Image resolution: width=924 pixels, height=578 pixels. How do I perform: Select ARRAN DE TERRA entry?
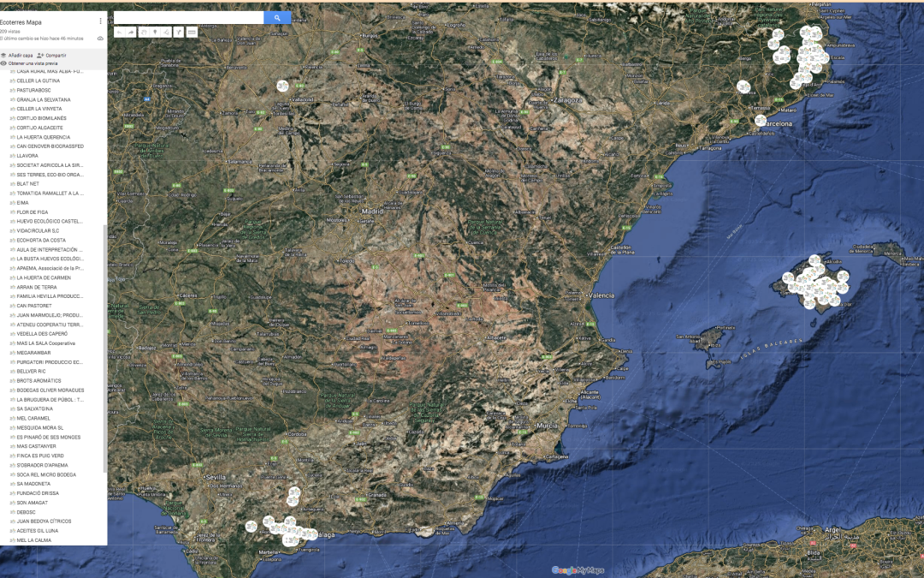click(37, 287)
